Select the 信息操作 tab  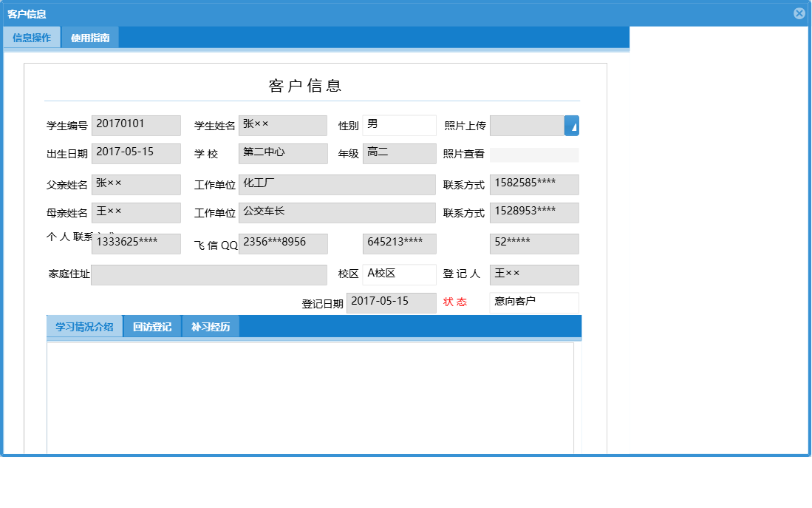(x=32, y=36)
